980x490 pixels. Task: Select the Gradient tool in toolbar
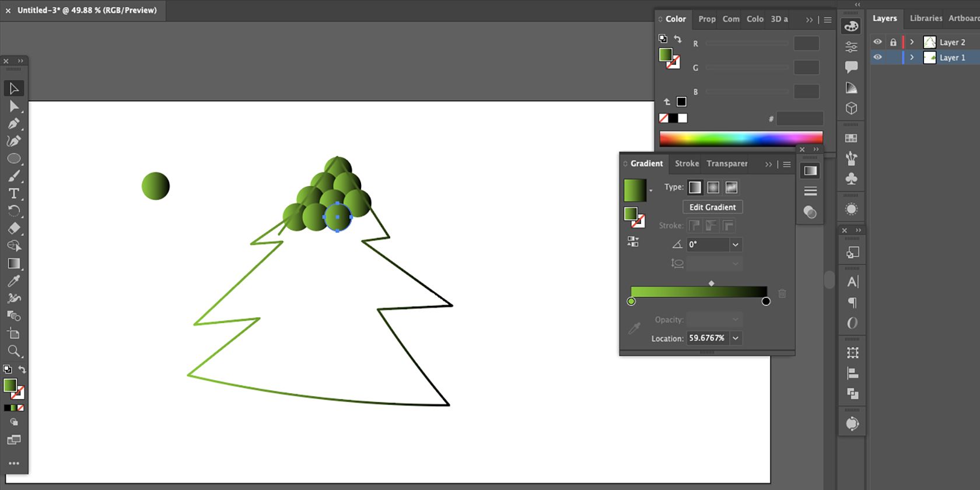pos(14,264)
